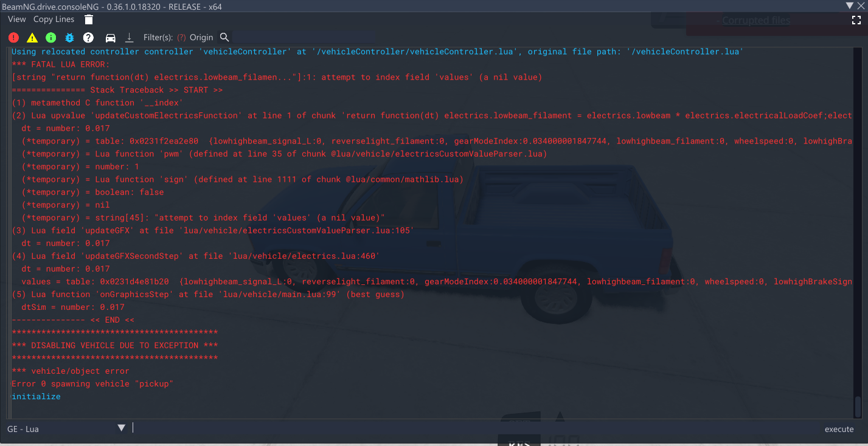This screenshot has height=446, width=868.
Task: Toggle vehicle messages car icon
Action: 111,37
